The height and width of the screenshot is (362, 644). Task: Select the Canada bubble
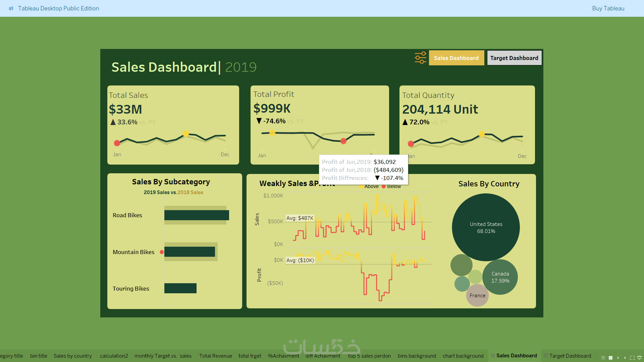[x=500, y=277]
